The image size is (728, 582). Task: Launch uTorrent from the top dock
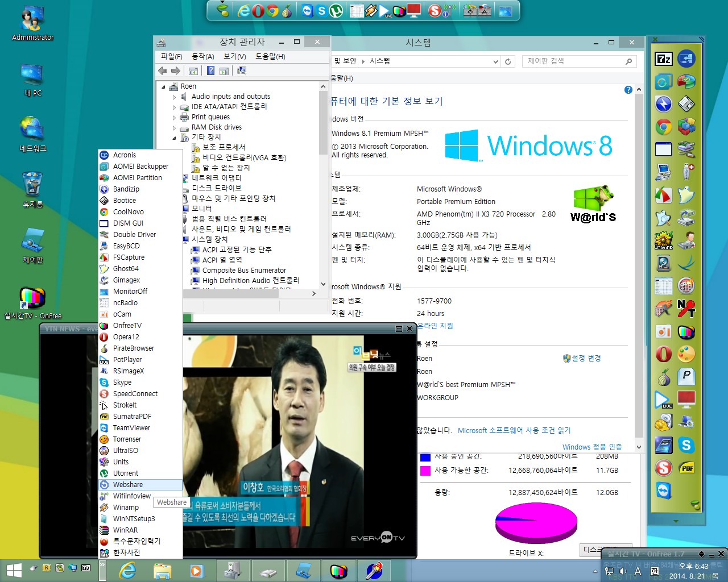pyautogui.click(x=336, y=10)
